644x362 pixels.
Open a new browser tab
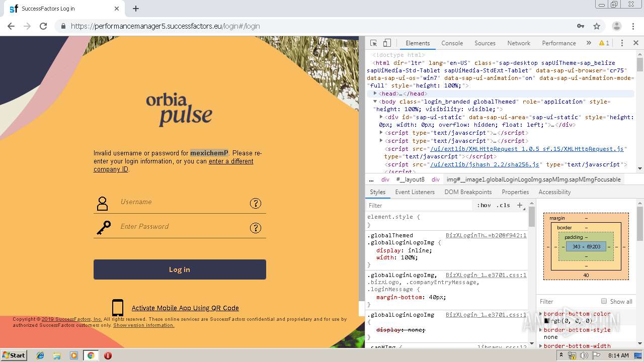[x=136, y=9]
